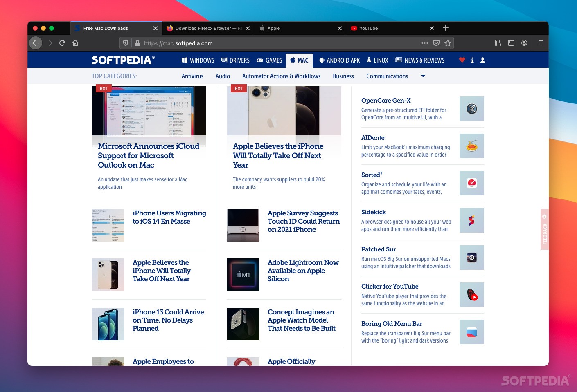Open Microsoft Announces iCloud Support article
Viewport: 577px width, 392px height.
pos(149,156)
